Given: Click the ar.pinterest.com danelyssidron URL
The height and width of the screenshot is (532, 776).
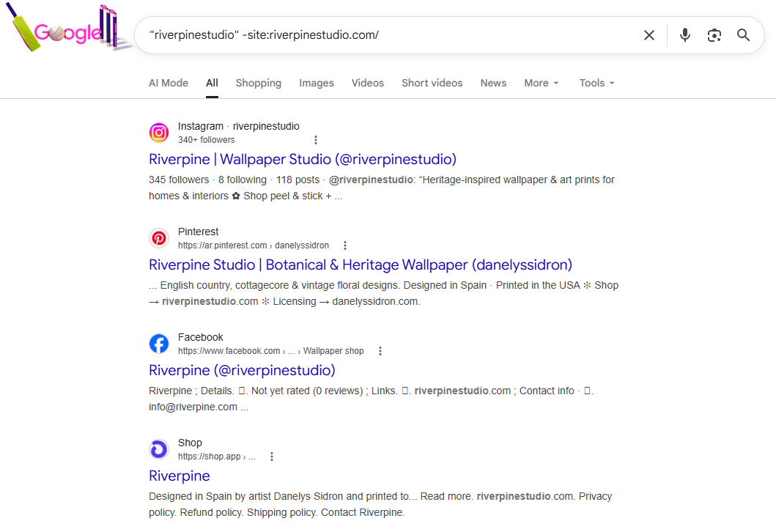Looking at the screenshot, I should pos(254,245).
